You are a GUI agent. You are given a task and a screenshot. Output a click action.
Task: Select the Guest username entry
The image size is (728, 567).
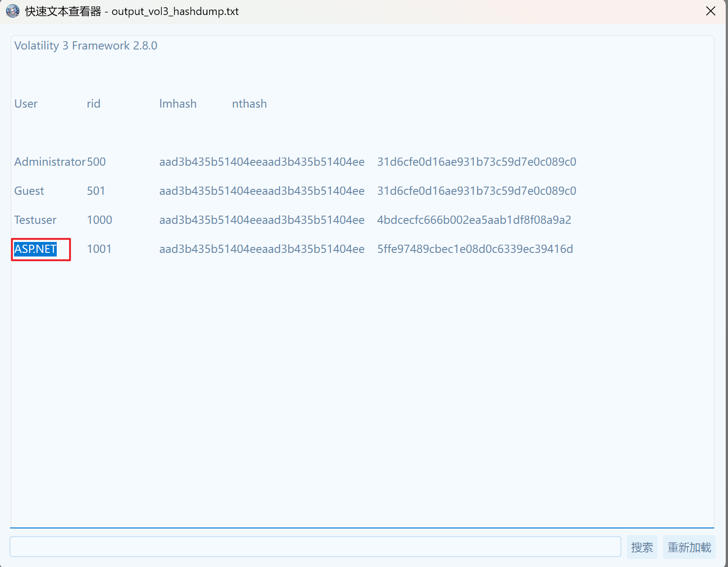click(x=29, y=191)
